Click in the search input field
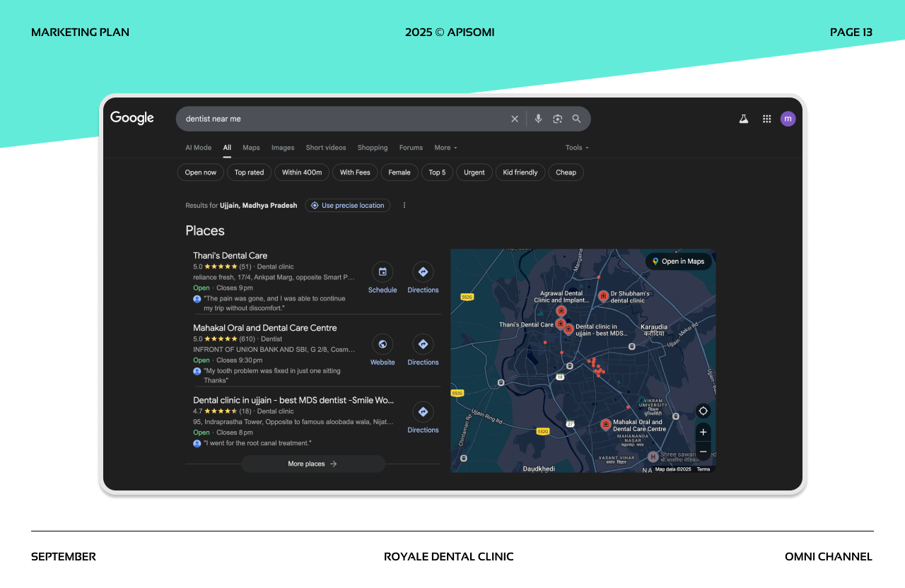This screenshot has width=905, height=588. coord(339,119)
